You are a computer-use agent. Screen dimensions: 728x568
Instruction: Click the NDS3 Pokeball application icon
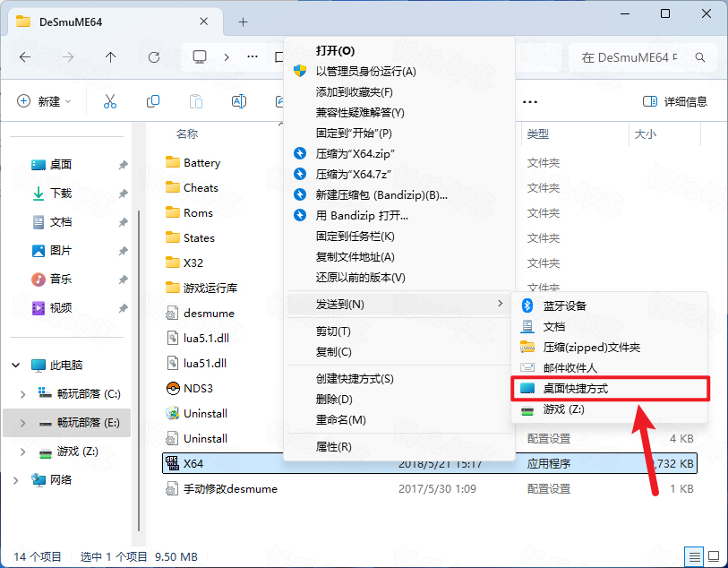point(173,388)
